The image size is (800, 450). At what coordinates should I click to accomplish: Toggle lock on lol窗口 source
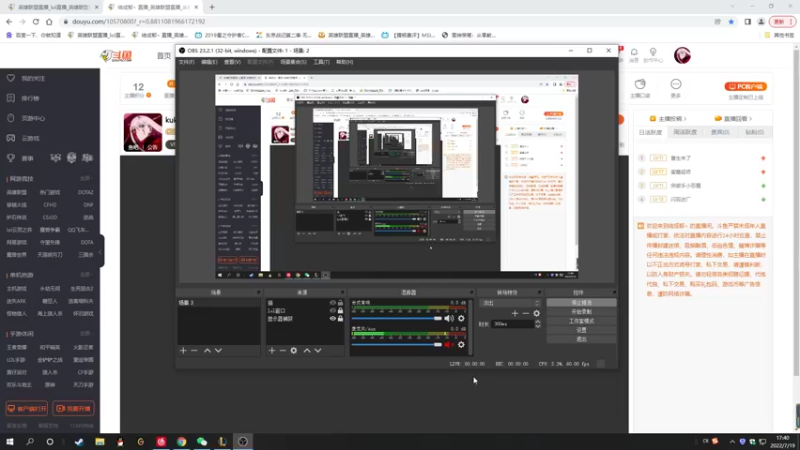[x=340, y=310]
